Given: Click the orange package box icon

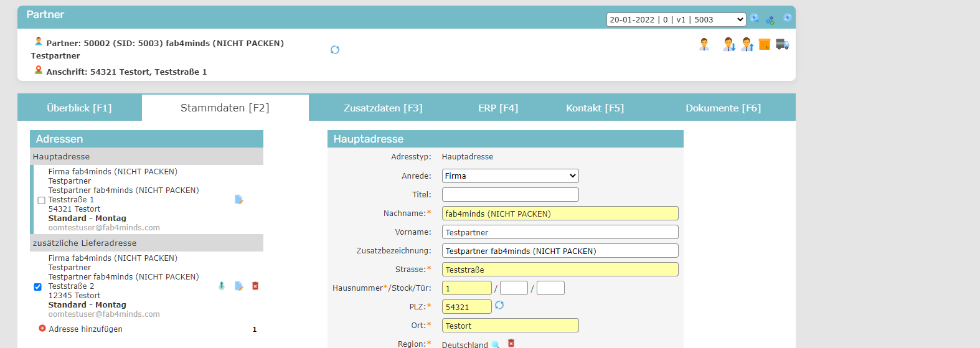Looking at the screenshot, I should tap(764, 44).
